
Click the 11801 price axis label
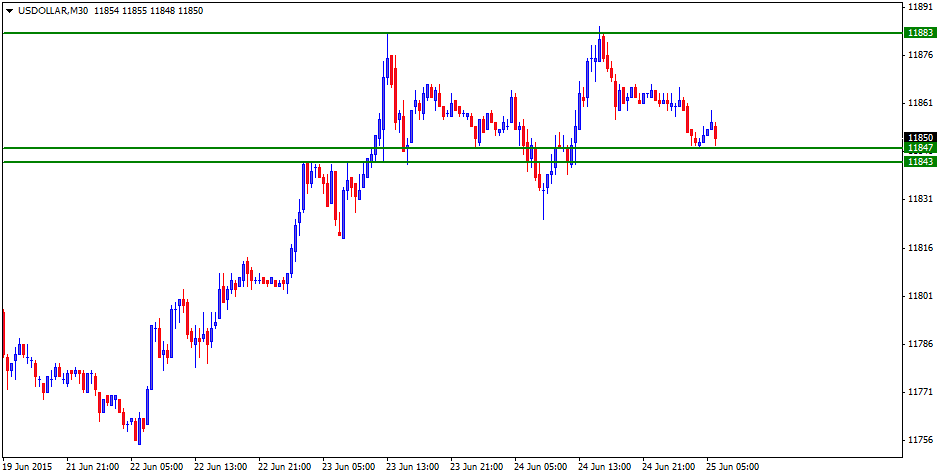pos(920,295)
